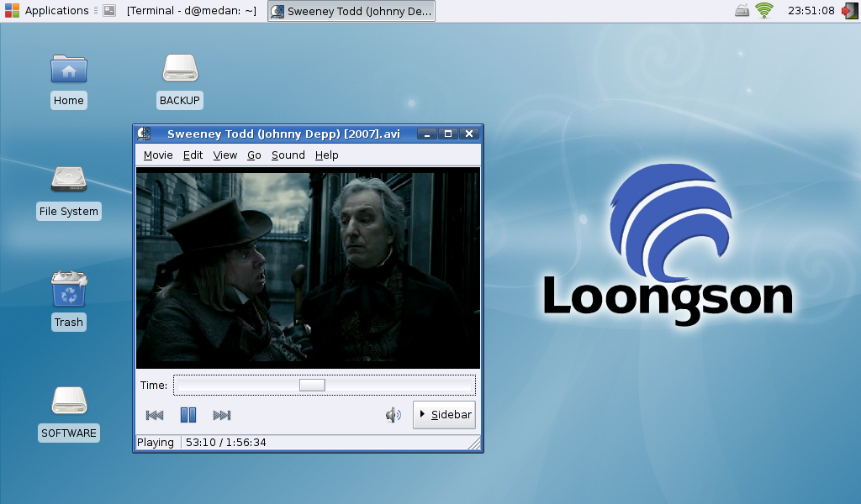Minimize the movie player window
The image size is (861, 504).
click(x=426, y=134)
